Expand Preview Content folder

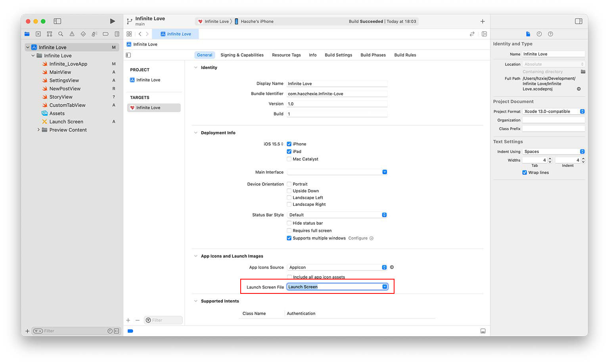click(x=38, y=130)
